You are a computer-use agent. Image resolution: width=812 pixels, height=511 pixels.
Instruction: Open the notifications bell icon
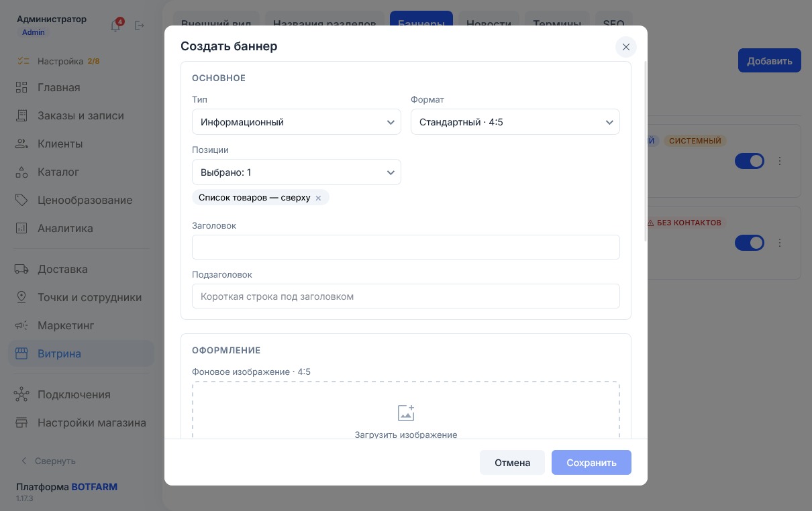115,25
